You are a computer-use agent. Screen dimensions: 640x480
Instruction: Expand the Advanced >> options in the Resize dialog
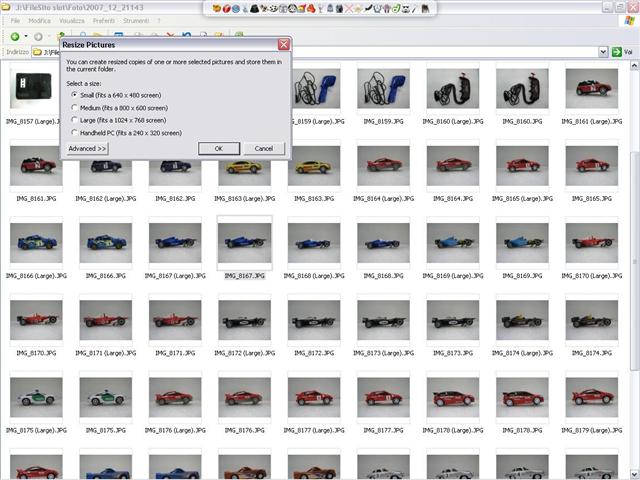tap(87, 149)
